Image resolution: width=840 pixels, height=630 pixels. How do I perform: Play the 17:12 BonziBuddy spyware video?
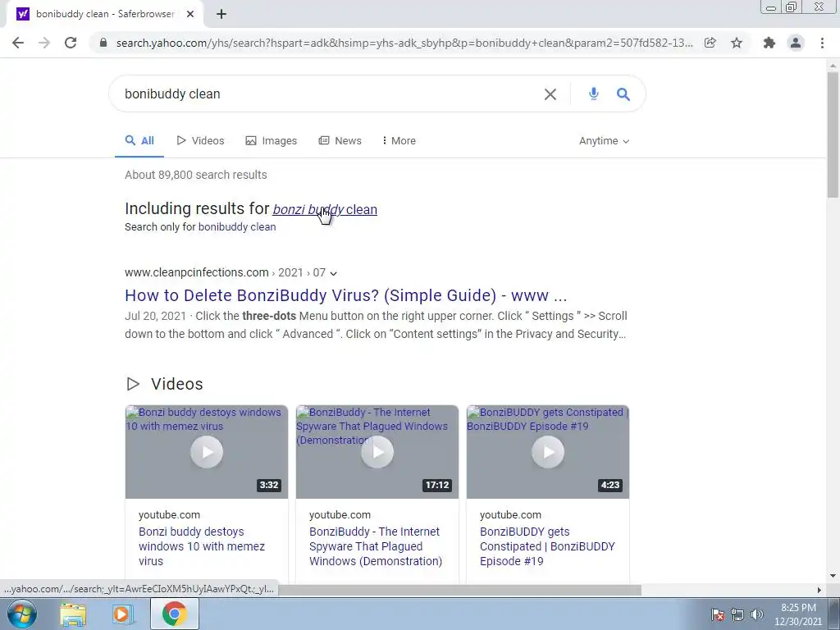click(377, 452)
